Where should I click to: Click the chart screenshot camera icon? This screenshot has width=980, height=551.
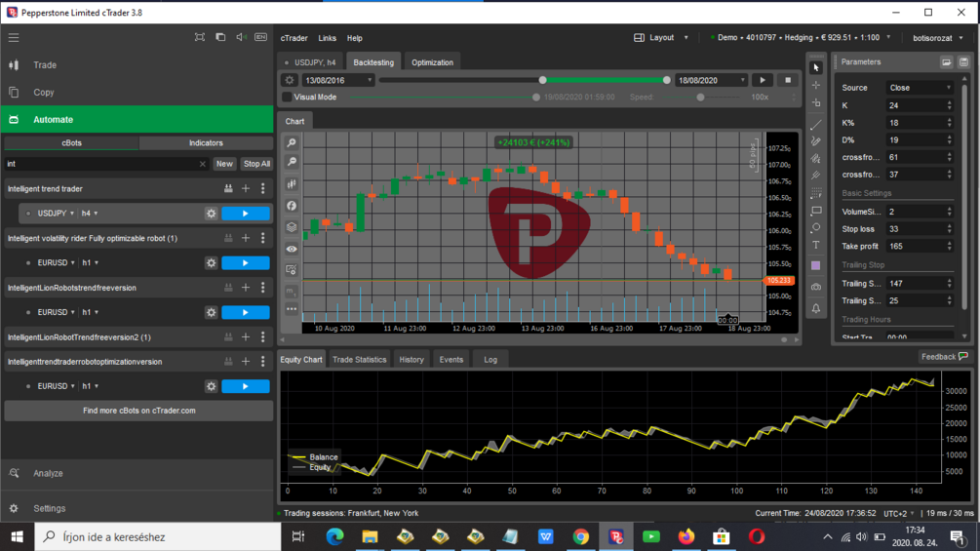click(816, 287)
